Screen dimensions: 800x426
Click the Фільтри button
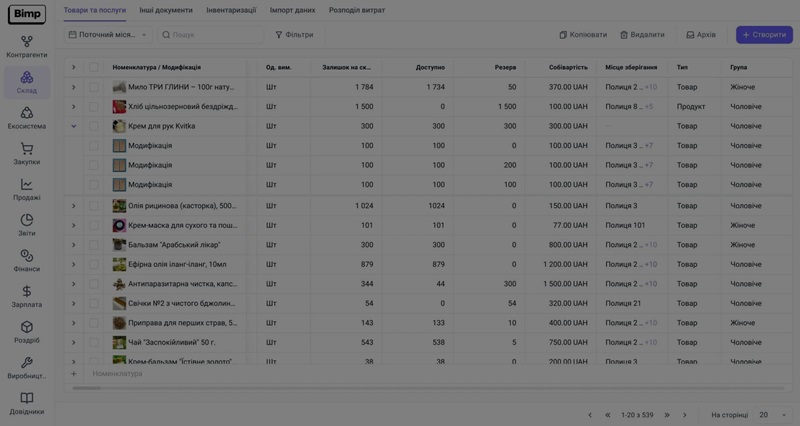294,35
